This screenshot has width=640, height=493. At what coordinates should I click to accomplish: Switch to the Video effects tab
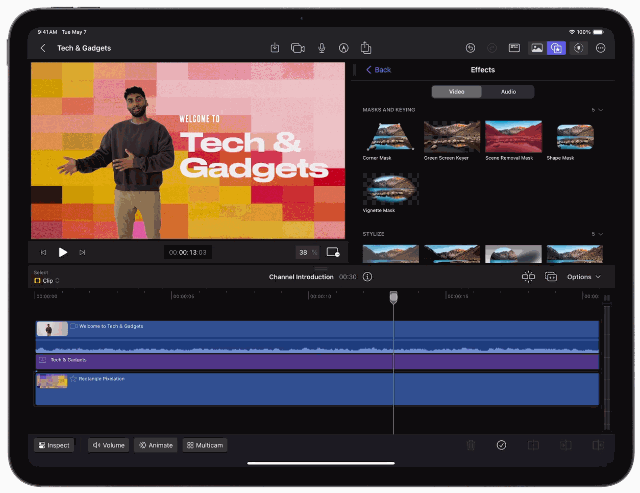[x=457, y=92]
